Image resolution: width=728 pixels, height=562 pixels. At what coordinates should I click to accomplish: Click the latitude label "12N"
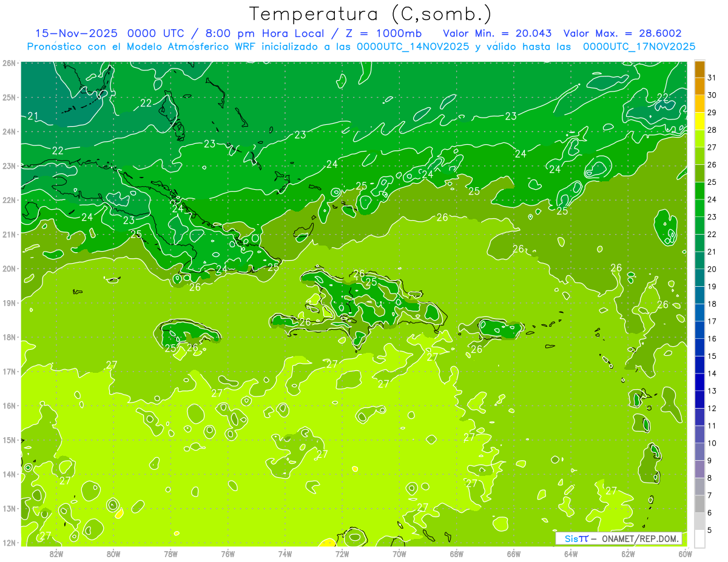click(x=9, y=543)
